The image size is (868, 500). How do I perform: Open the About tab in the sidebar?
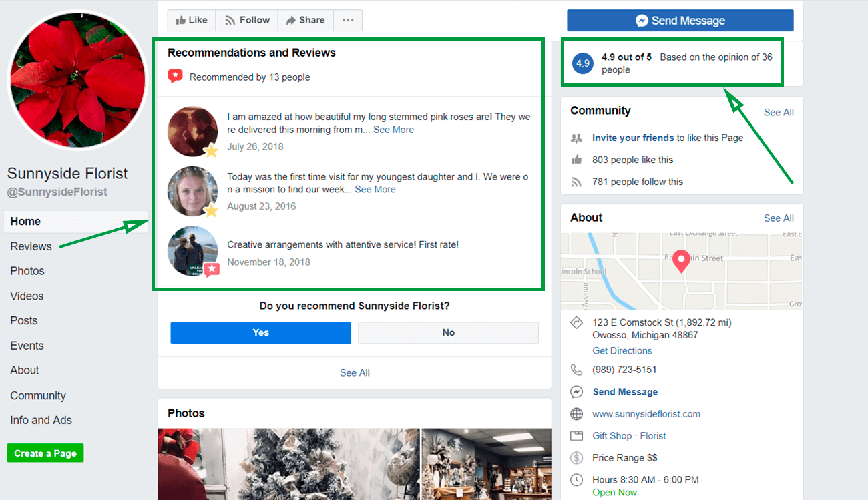pyautogui.click(x=25, y=370)
